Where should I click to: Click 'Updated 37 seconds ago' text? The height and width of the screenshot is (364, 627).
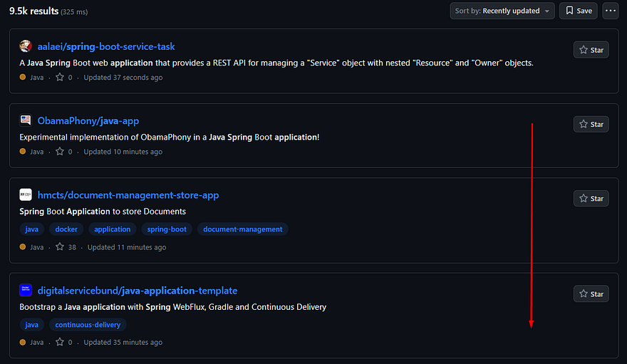click(x=123, y=78)
